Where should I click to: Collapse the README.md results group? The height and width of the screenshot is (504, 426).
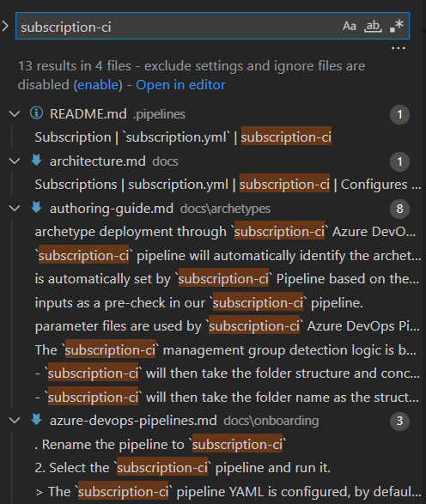coord(15,114)
